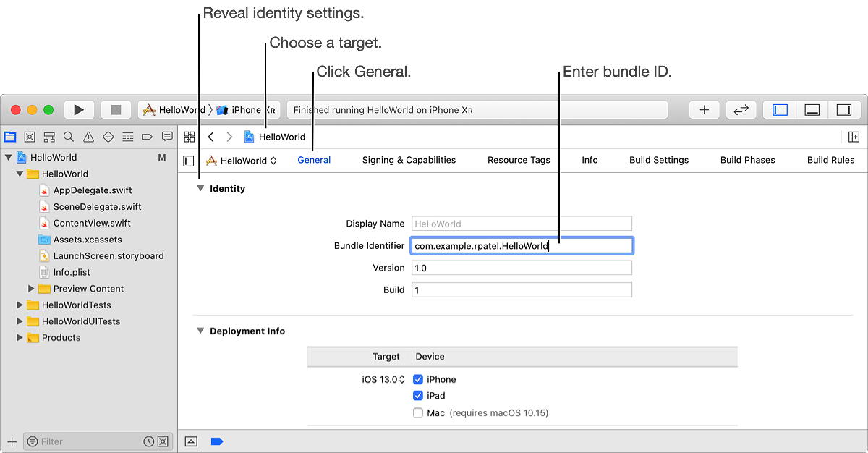Add a new file with navigator plus button

(x=12, y=441)
